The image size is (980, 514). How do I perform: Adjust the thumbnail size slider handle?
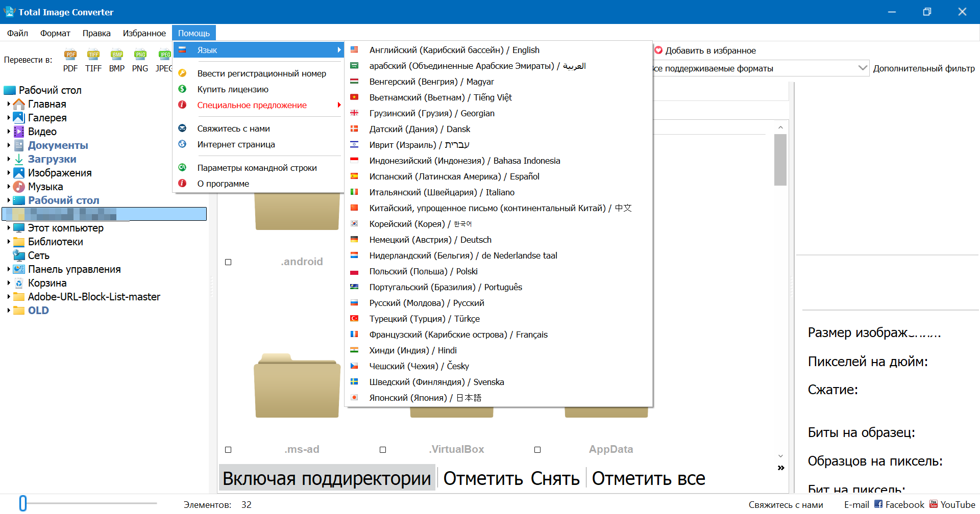tap(23, 503)
